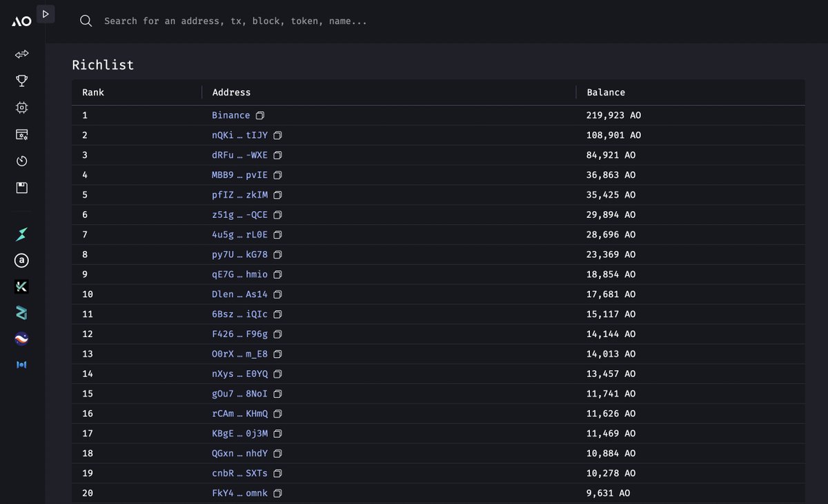This screenshot has height=504, width=828.
Task: Click the Richlist page heading
Action: tap(103, 65)
